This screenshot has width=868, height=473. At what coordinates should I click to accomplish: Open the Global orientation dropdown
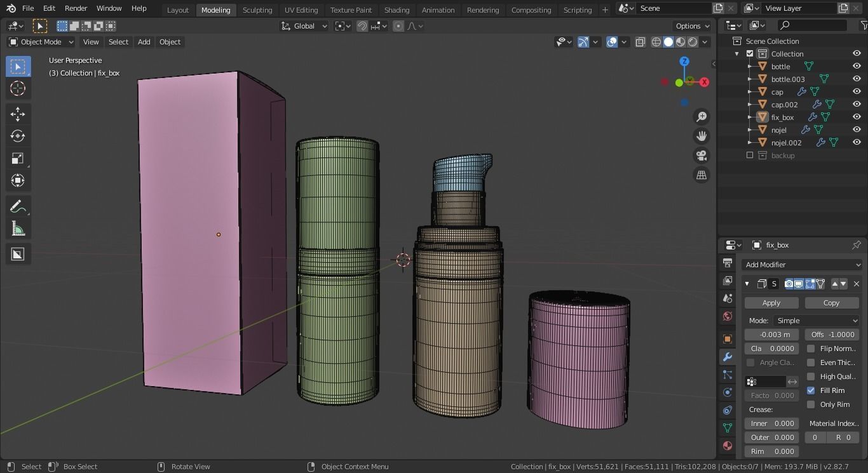click(304, 26)
